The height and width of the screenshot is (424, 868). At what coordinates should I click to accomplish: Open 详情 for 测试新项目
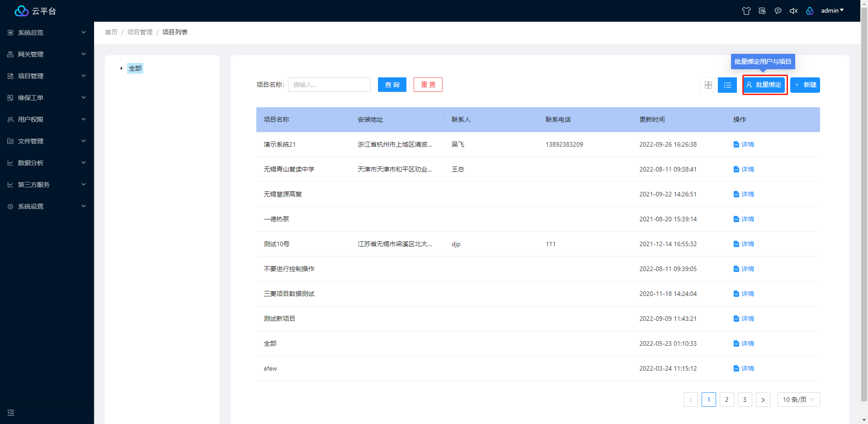click(744, 319)
